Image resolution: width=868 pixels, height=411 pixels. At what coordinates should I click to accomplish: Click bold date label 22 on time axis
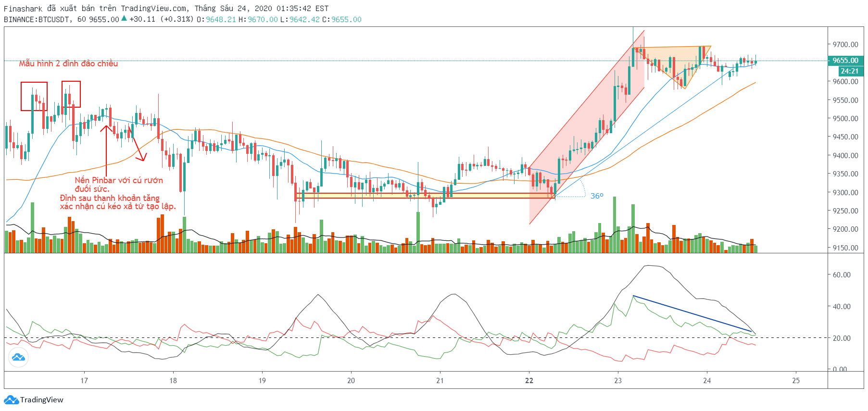coord(529,381)
